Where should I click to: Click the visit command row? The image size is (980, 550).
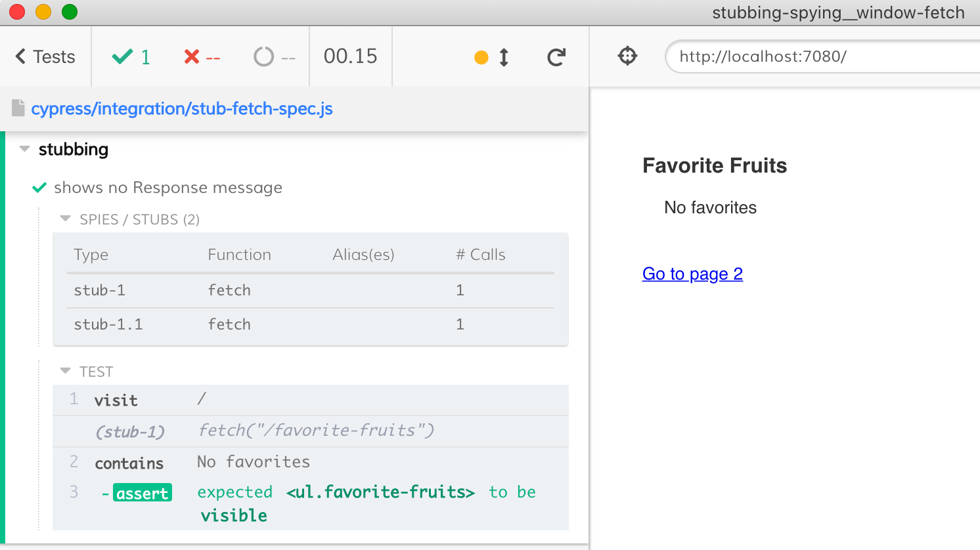coord(310,400)
